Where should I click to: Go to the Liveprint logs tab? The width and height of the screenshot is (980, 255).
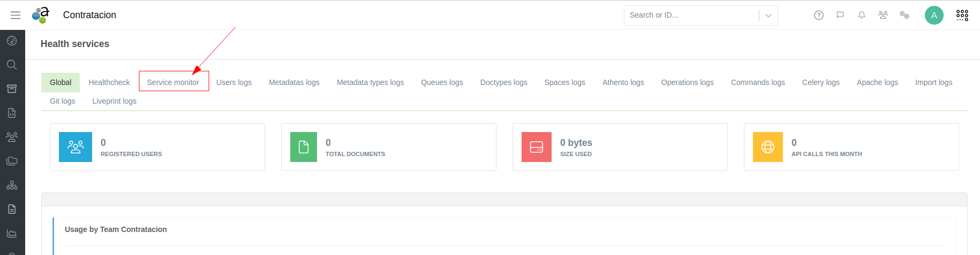click(x=114, y=101)
